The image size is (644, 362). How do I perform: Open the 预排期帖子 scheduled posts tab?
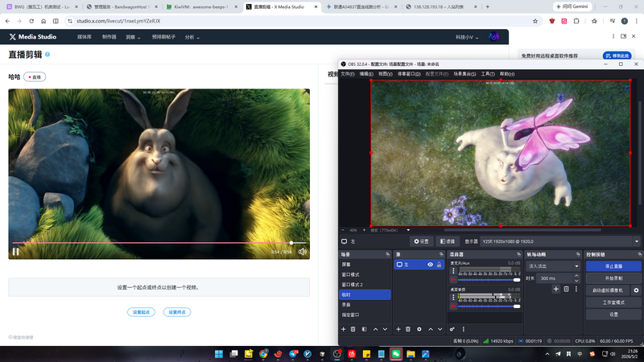coord(163,37)
